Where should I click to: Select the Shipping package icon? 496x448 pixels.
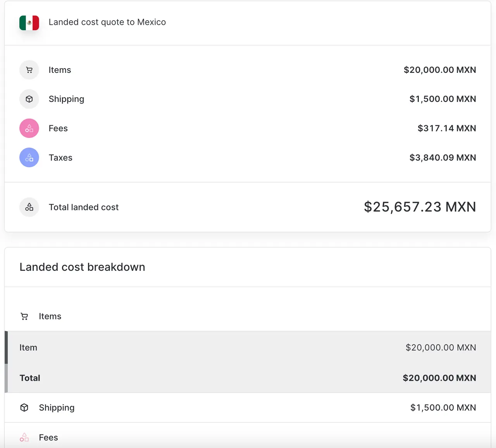(x=29, y=99)
